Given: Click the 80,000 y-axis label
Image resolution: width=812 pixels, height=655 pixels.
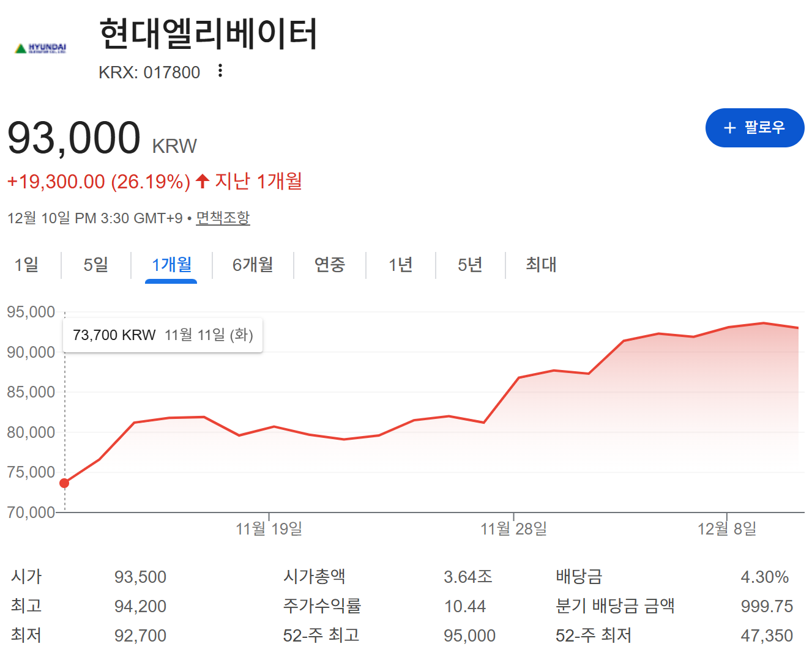Looking at the screenshot, I should click(31, 432).
